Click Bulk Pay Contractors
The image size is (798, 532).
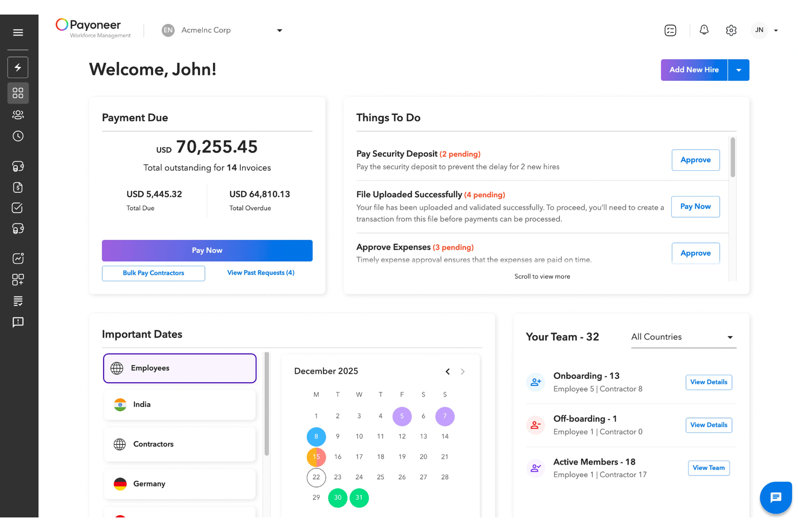[153, 273]
